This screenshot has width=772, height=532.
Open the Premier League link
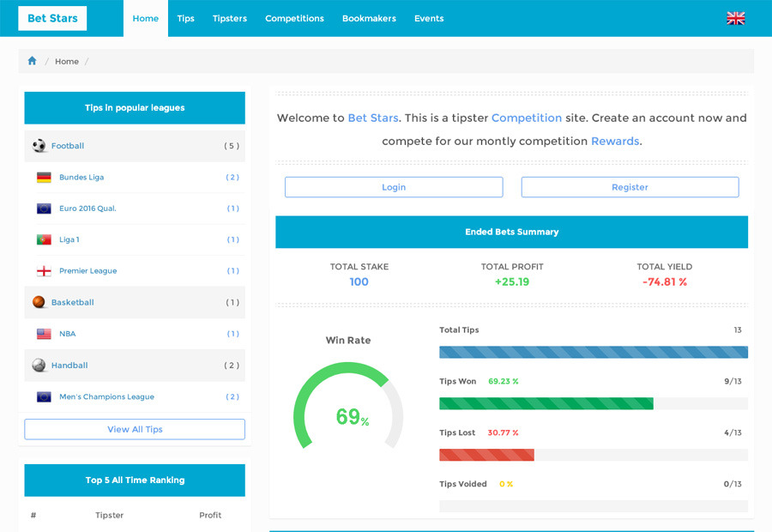(x=88, y=271)
